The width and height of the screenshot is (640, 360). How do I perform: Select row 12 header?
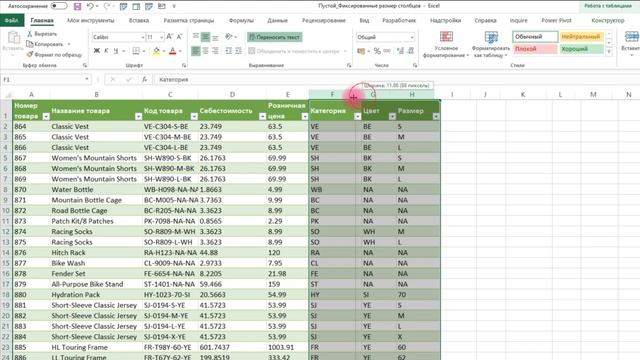pyautogui.click(x=6, y=232)
